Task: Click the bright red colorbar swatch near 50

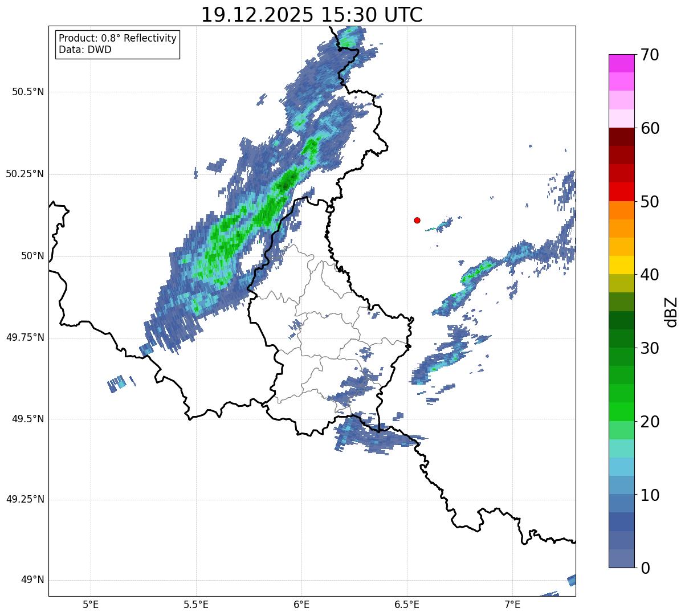Action: pos(621,191)
